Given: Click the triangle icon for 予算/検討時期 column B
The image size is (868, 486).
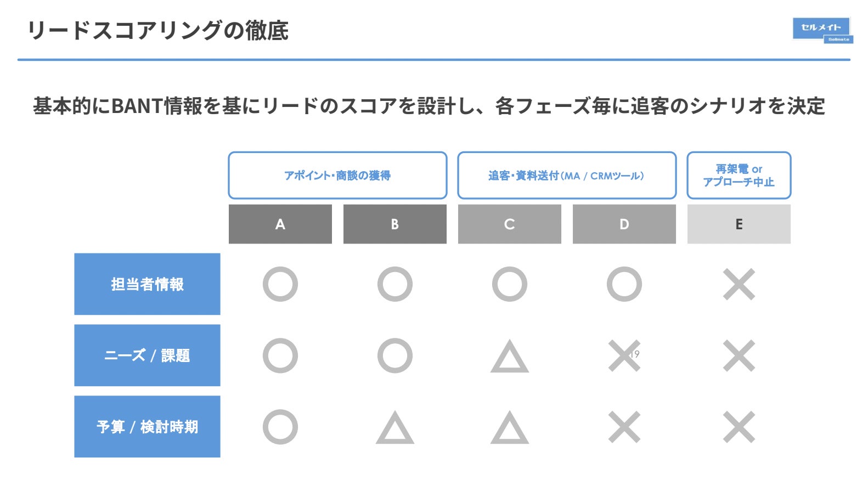Looking at the screenshot, I should 394,428.
